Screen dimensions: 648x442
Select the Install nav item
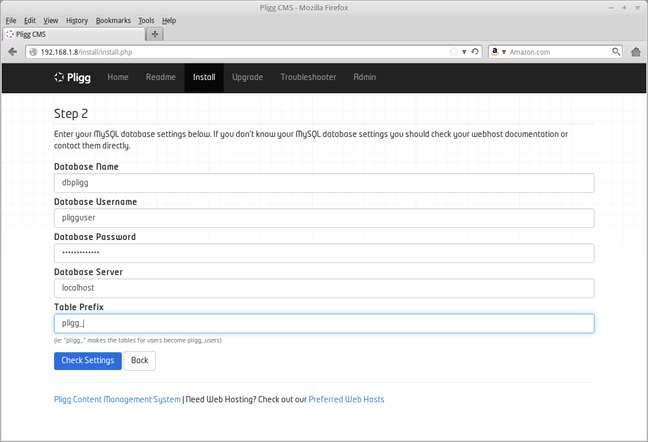click(204, 77)
